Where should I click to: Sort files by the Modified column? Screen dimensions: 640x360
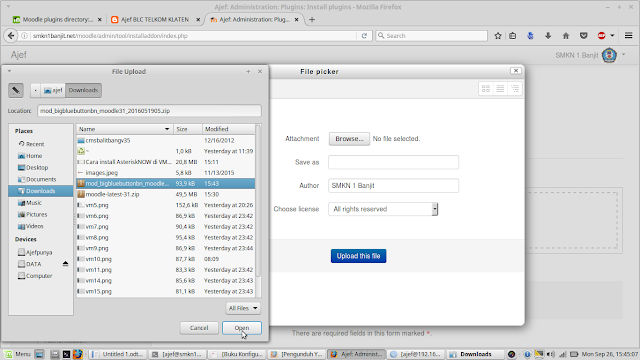pyautogui.click(x=229, y=129)
